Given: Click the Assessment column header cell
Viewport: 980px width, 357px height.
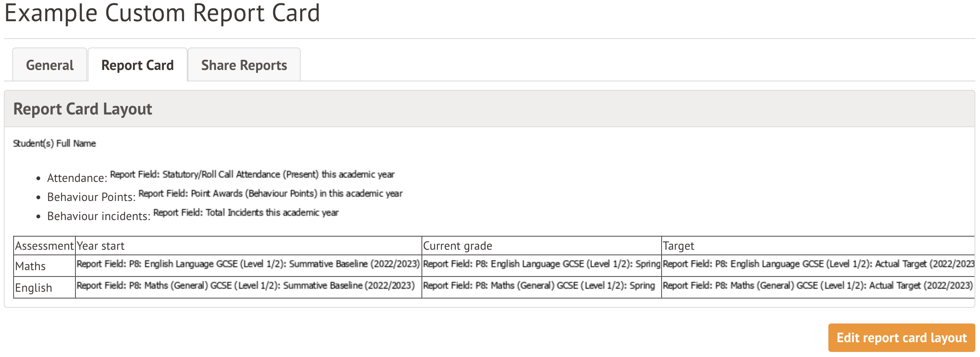Looking at the screenshot, I should (x=44, y=246).
